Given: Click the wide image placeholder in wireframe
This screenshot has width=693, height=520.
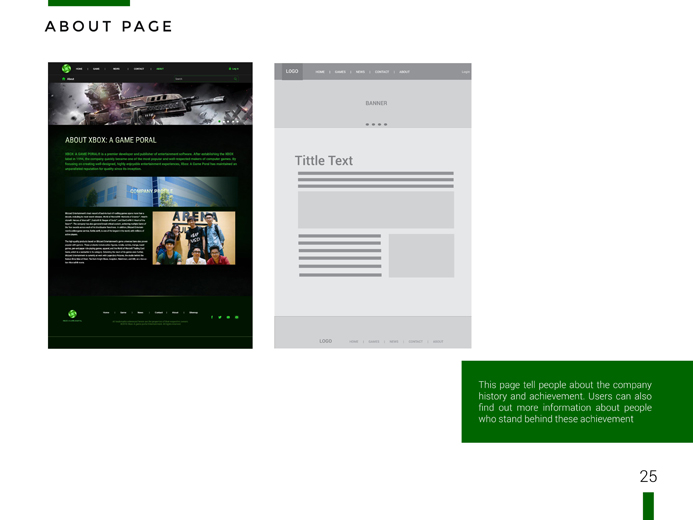Looking at the screenshot, I should pos(376,209).
